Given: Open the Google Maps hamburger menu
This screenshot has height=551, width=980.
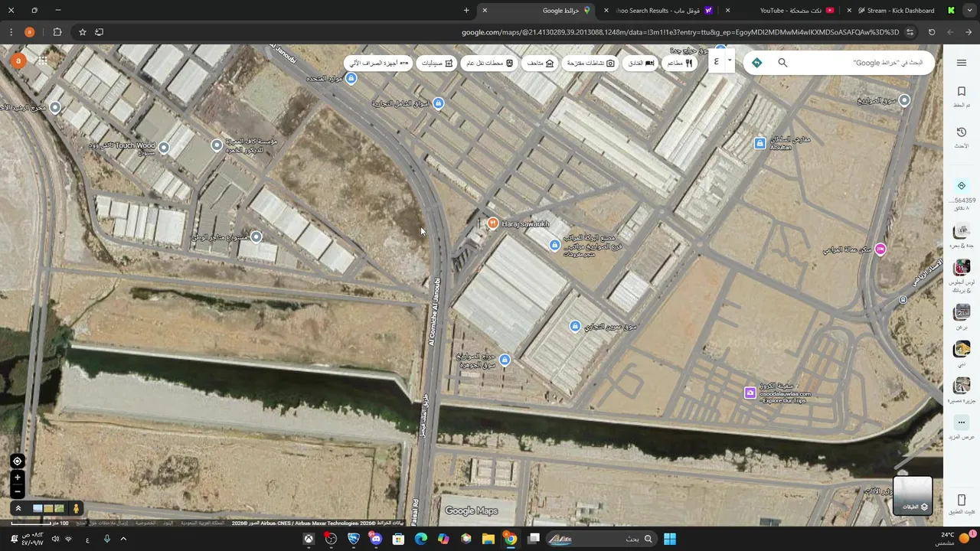Looking at the screenshot, I should coord(961,63).
